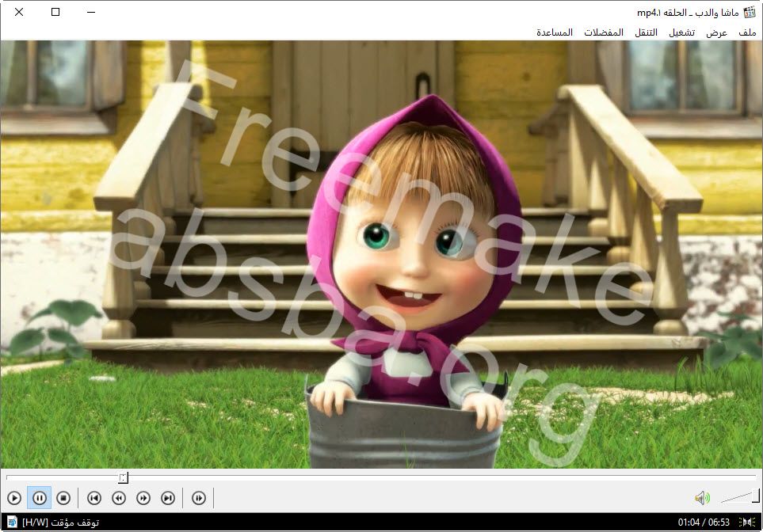The height and width of the screenshot is (532, 763).
Task: Open the المساعدة (Help) menu
Action: (x=555, y=32)
